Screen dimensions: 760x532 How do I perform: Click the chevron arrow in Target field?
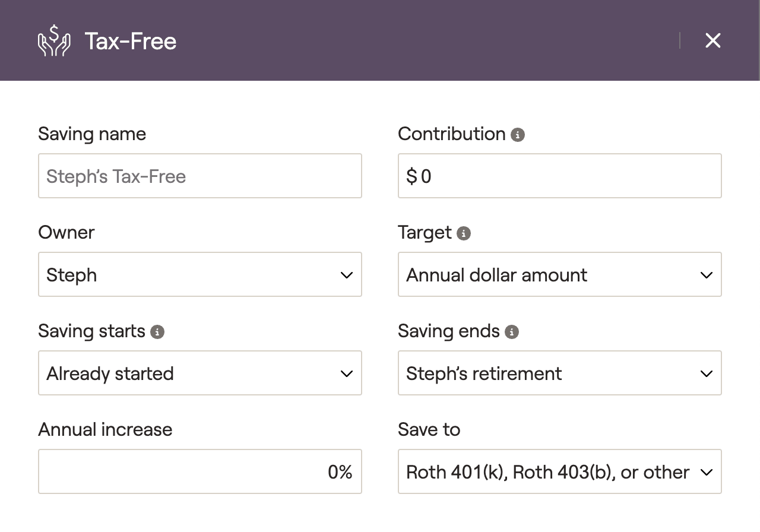707,275
